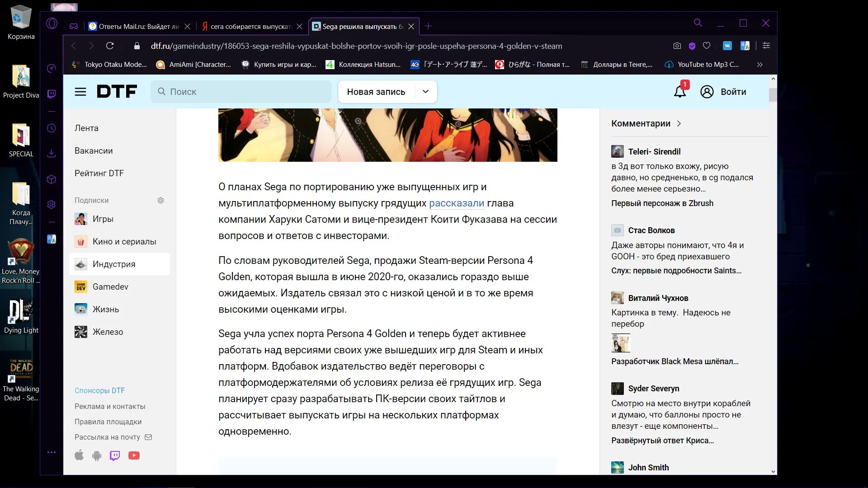Open the VK extension icon
This screenshot has width=868, height=488.
coord(727,46)
